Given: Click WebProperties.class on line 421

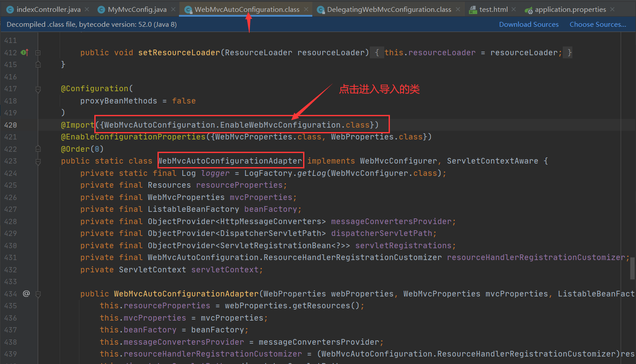Looking at the screenshot, I should [377, 137].
